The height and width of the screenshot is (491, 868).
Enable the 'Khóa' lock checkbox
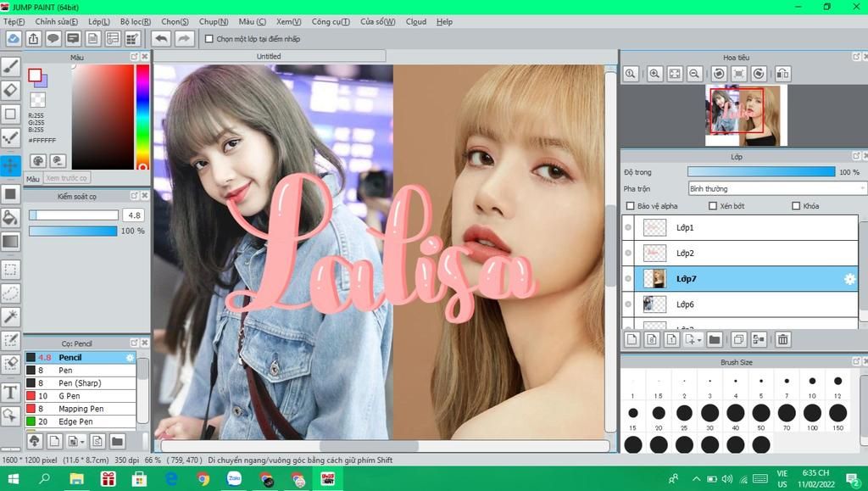pos(796,206)
